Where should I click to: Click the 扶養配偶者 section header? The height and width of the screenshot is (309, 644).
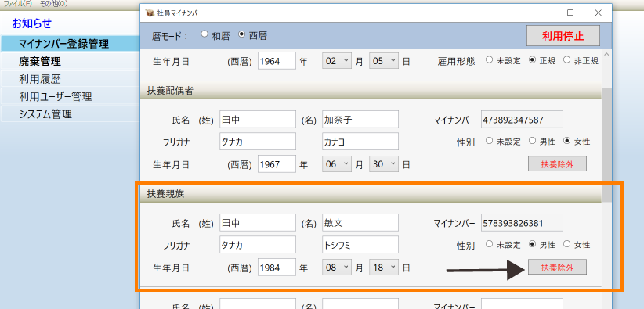coord(371,91)
